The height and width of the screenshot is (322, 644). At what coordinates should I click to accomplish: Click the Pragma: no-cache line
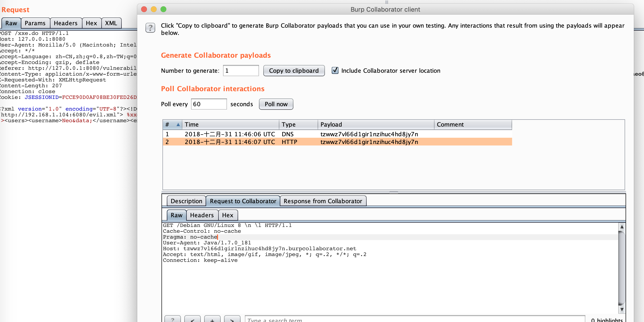click(190, 237)
